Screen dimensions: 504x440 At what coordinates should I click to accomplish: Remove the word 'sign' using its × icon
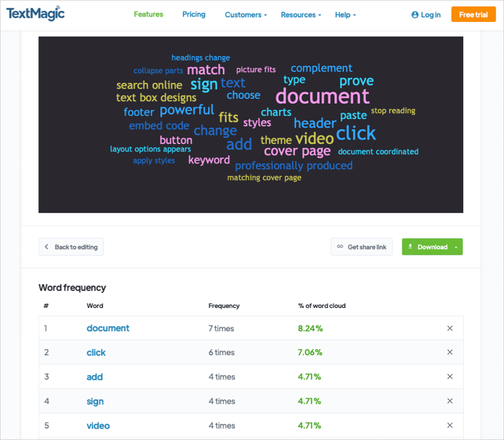pyautogui.click(x=450, y=401)
